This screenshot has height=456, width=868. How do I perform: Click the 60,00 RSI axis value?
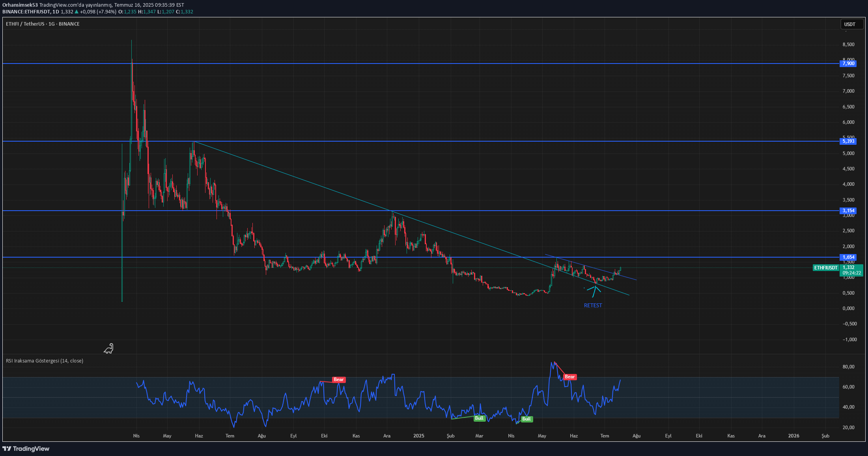click(x=849, y=387)
